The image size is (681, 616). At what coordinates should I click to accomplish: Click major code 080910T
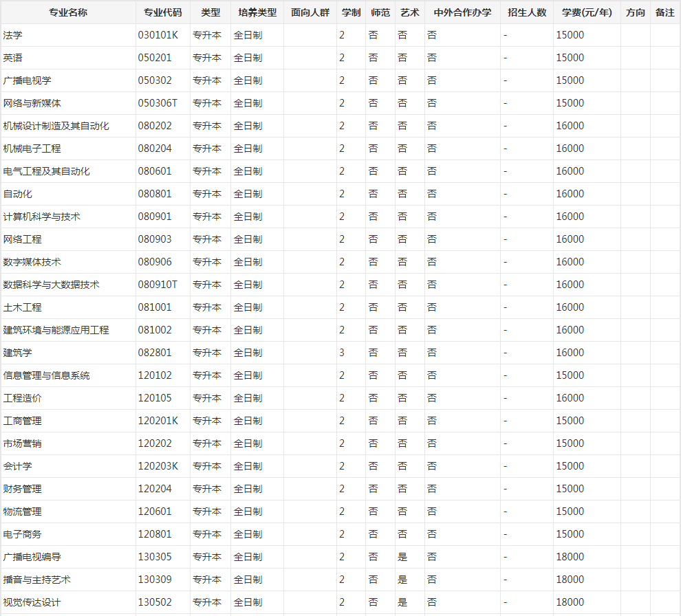click(x=158, y=285)
